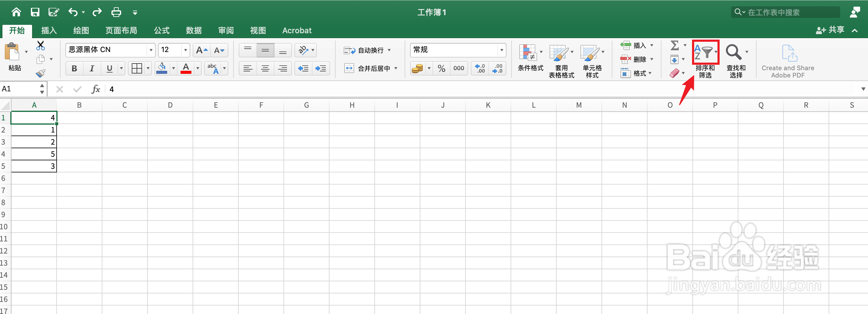
Task: Open the font name dropdown 思源黑体 CN
Action: [151, 50]
